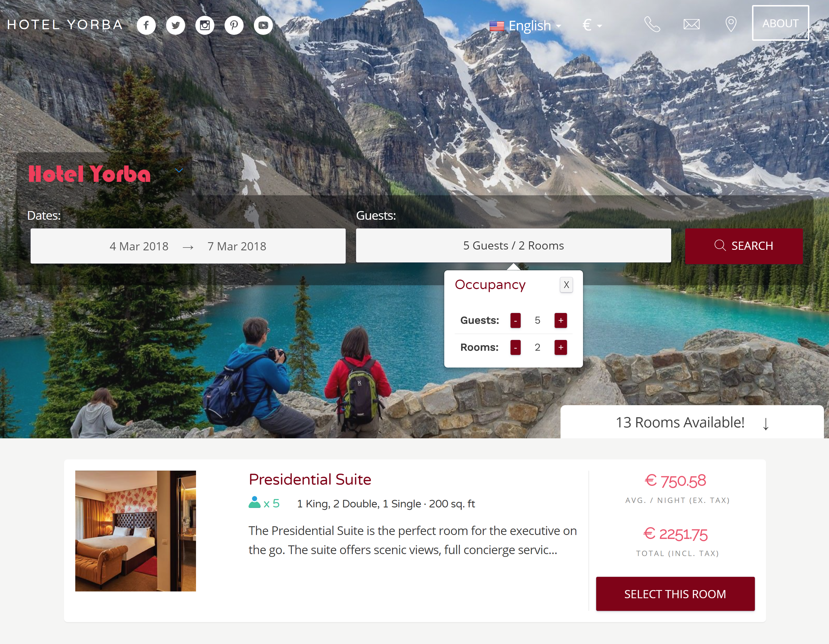
Task: Click the minus button to decrease guests
Action: click(x=515, y=320)
